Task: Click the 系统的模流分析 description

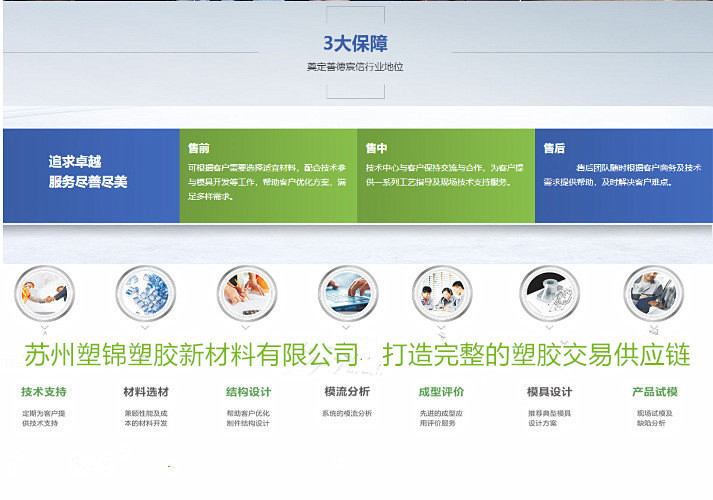Action: click(x=347, y=413)
